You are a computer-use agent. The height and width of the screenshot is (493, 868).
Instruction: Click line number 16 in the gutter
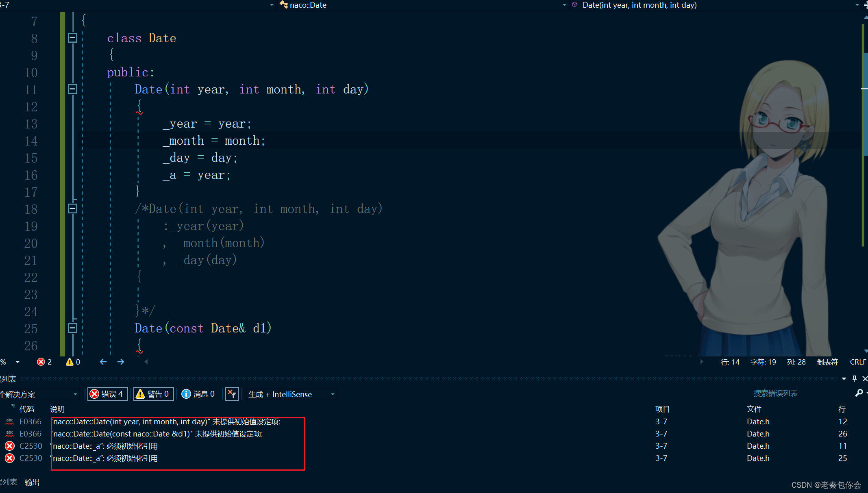tap(31, 175)
